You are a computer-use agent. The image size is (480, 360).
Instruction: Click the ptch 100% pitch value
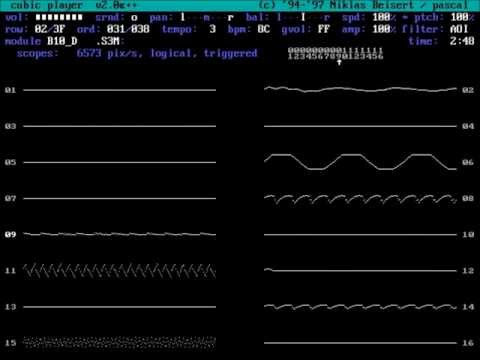[463, 17]
